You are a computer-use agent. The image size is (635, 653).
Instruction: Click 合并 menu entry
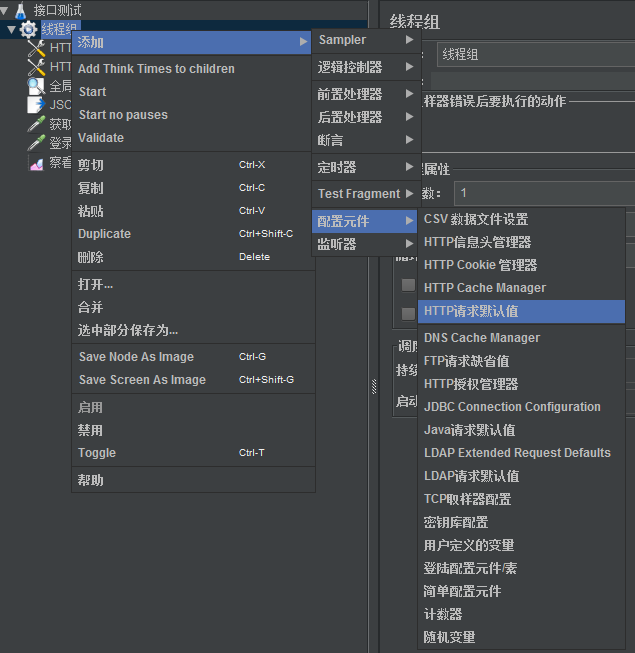coord(193,307)
